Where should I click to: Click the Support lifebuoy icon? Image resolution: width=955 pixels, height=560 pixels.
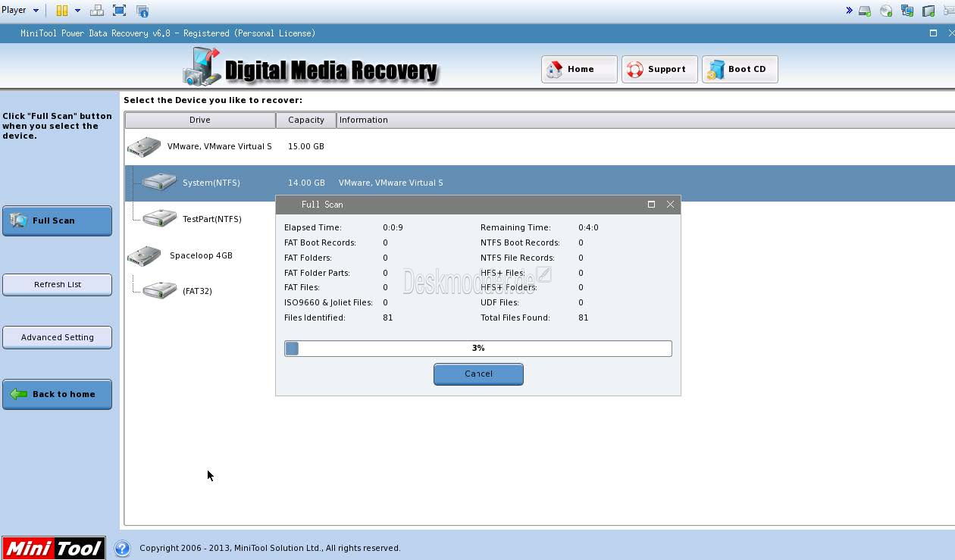pyautogui.click(x=635, y=69)
